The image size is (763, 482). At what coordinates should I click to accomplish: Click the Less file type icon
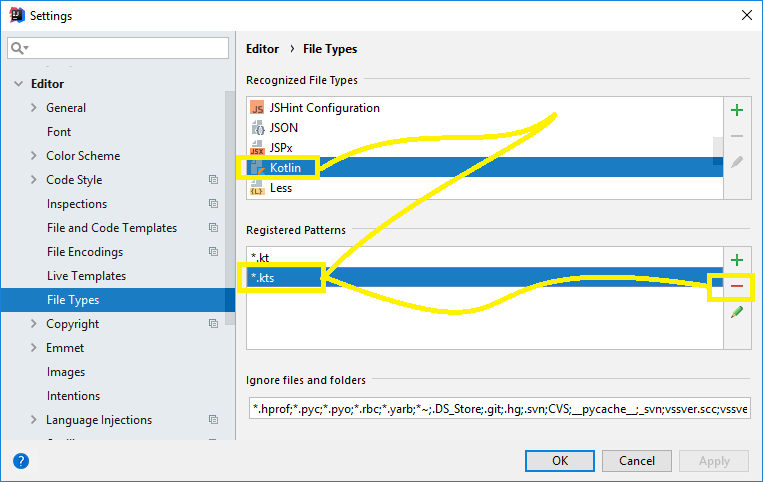(x=257, y=188)
